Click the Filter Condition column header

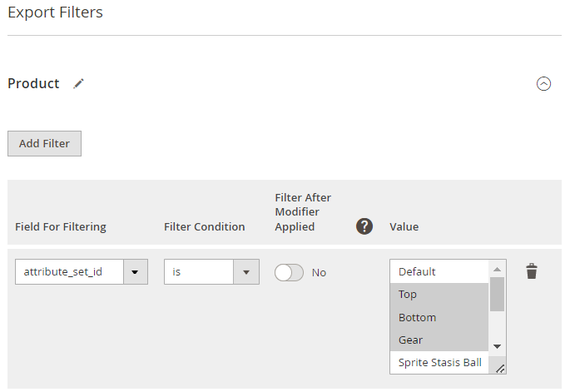point(205,227)
